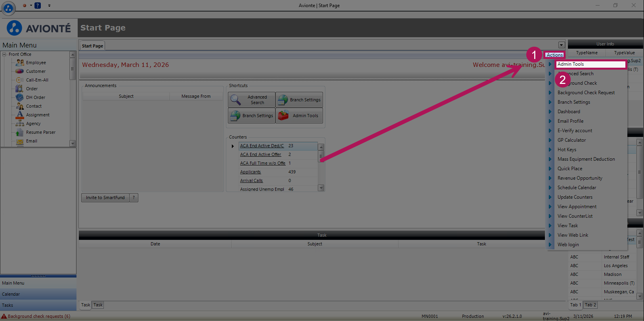Screen dimensions: 644x321
Task: Collapse the Front Office tree node
Action: coord(4,54)
